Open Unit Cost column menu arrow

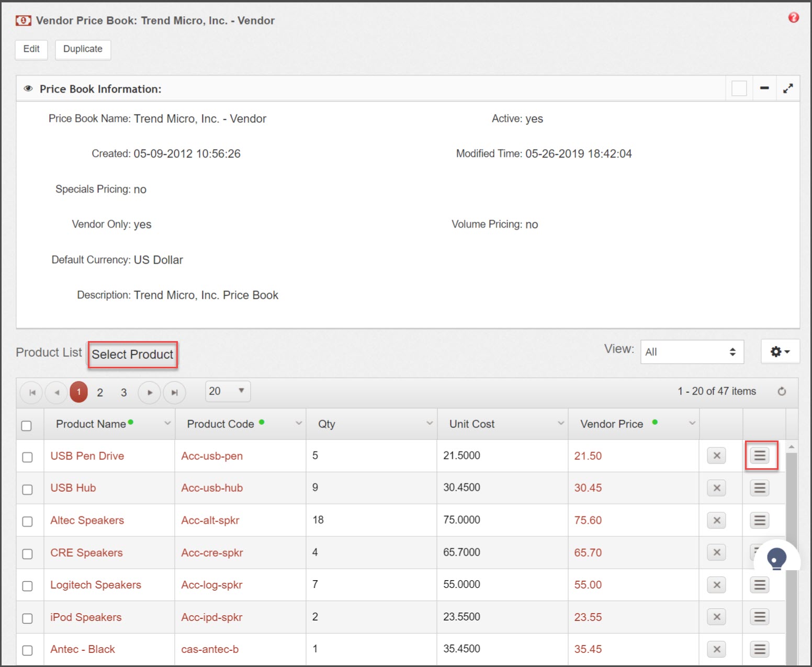(561, 423)
